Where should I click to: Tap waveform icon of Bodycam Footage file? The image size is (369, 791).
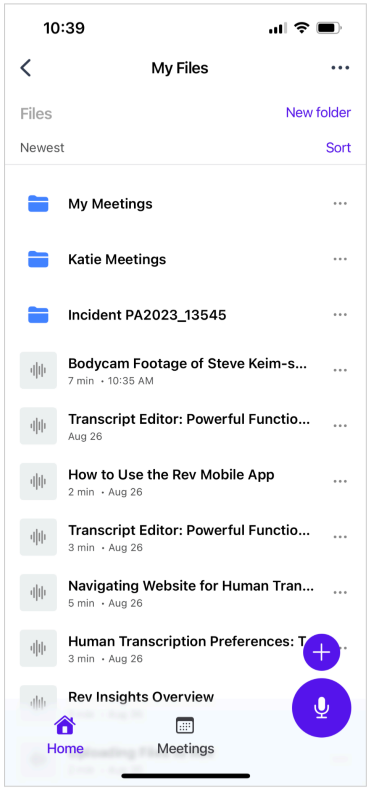tap(38, 370)
